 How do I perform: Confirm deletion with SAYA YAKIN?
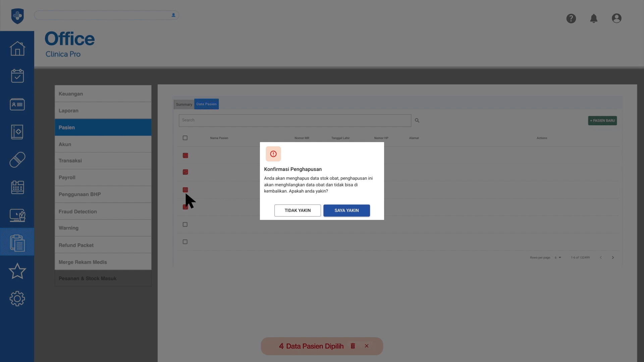click(x=346, y=210)
